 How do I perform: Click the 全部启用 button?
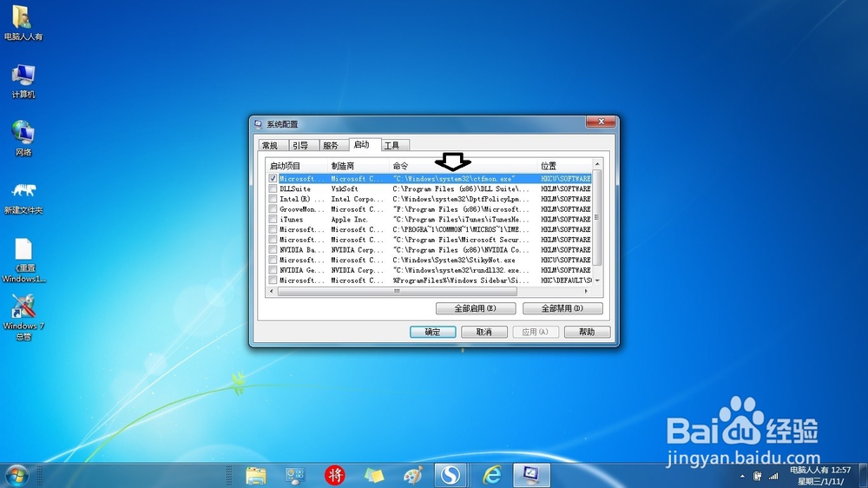coord(476,308)
